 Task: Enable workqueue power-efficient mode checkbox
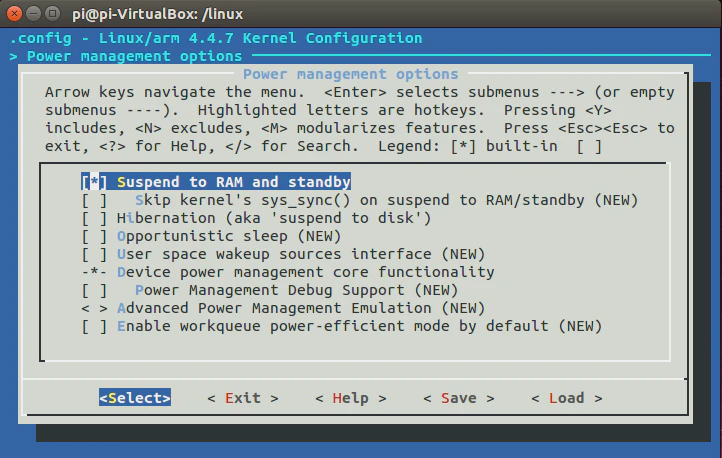94,326
